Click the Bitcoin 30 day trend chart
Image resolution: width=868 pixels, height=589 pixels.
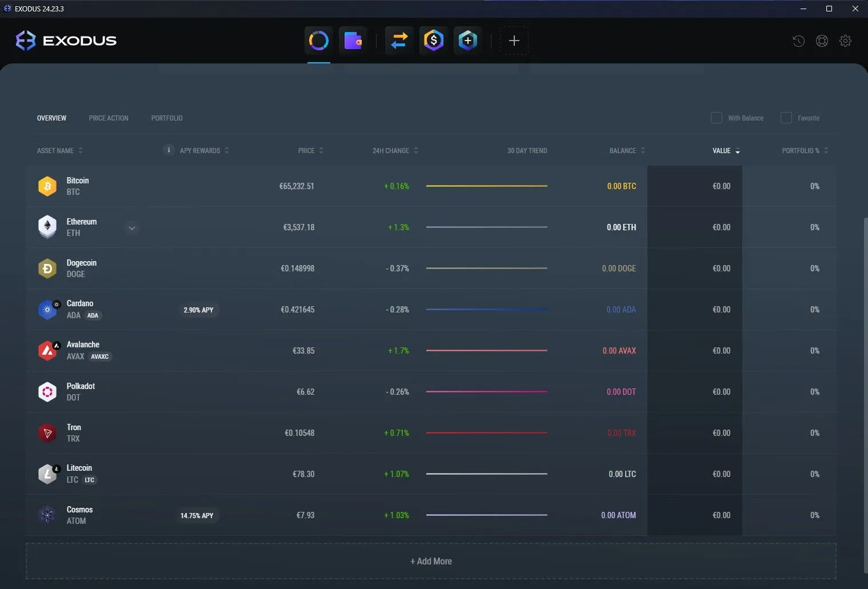pos(486,186)
